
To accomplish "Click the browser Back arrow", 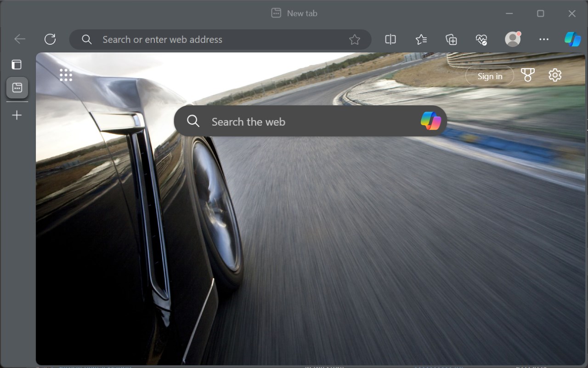I will click(x=20, y=39).
